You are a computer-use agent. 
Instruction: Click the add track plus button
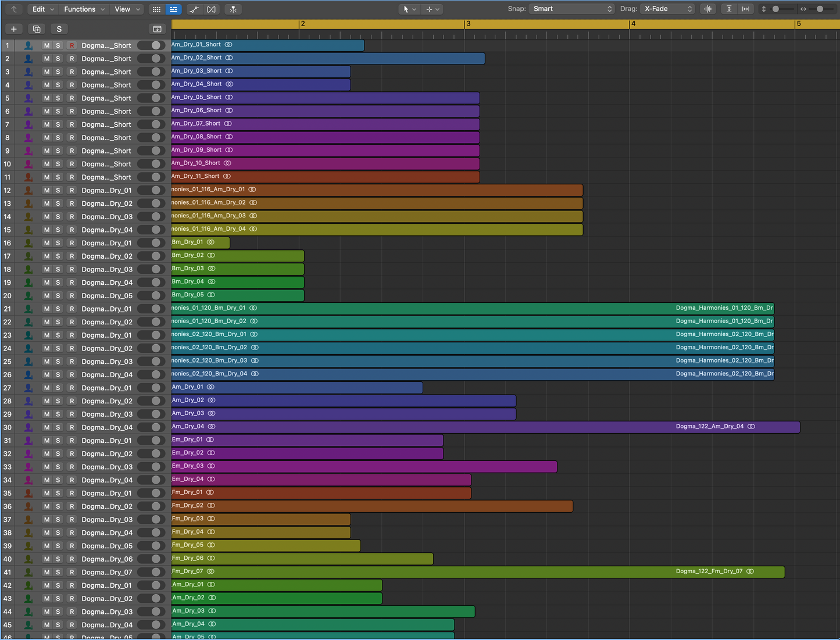pos(14,28)
